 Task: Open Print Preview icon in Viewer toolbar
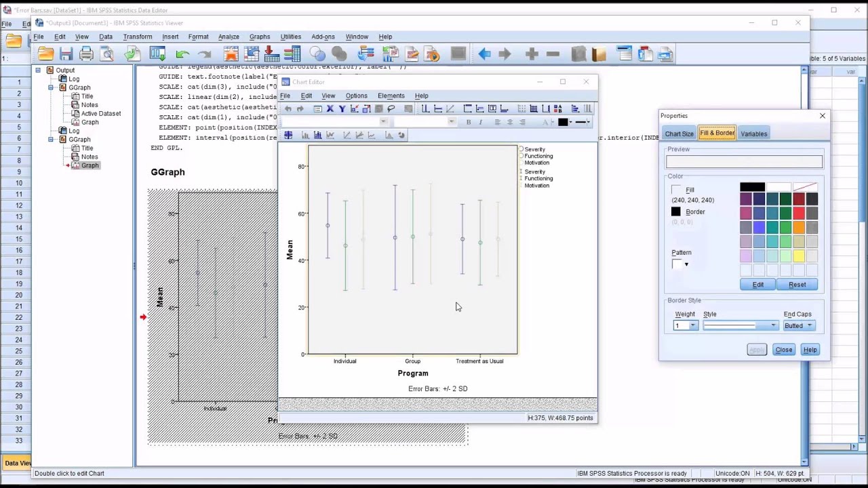106,54
